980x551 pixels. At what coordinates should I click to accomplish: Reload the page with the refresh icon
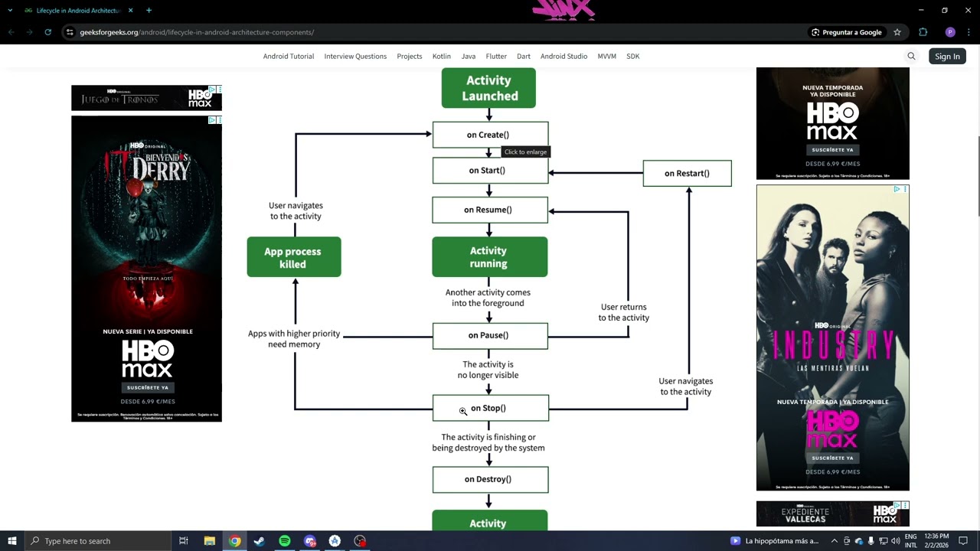coord(47,32)
